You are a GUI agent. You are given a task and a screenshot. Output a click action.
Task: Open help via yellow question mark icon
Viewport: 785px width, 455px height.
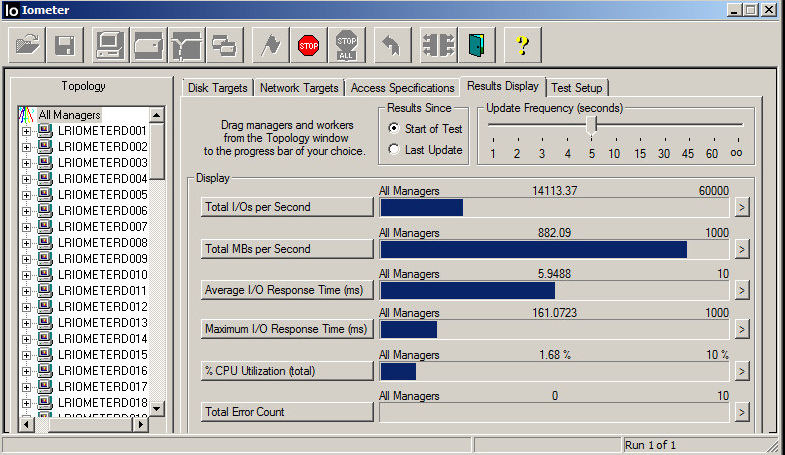[x=523, y=45]
